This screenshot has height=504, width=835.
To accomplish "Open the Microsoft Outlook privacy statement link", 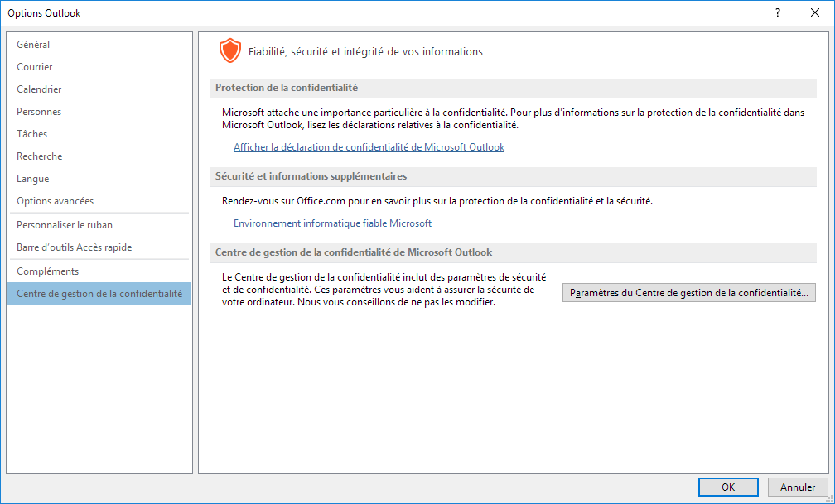I will pyautogui.click(x=369, y=147).
